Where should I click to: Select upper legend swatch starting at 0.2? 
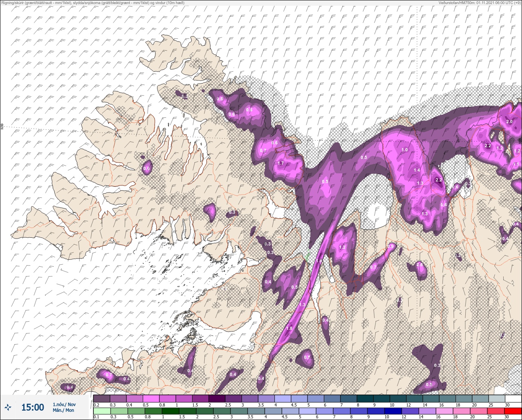[x=102, y=398]
